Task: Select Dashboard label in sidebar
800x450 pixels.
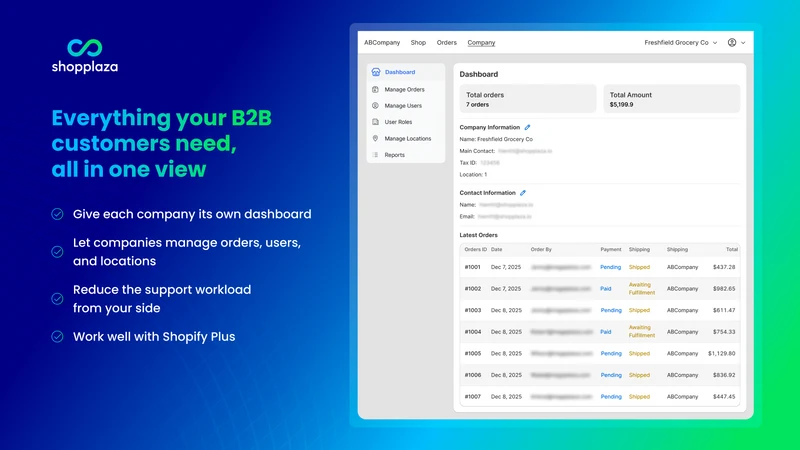Action: coord(400,72)
